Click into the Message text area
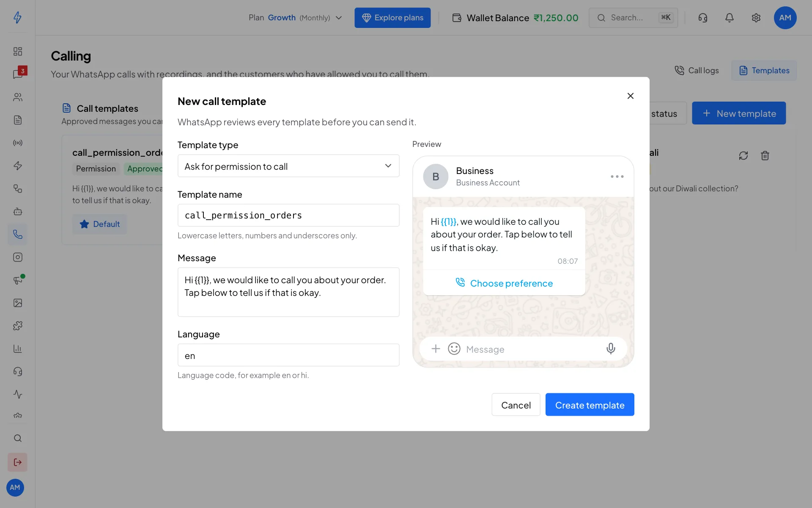This screenshot has height=508, width=812. pos(288,292)
